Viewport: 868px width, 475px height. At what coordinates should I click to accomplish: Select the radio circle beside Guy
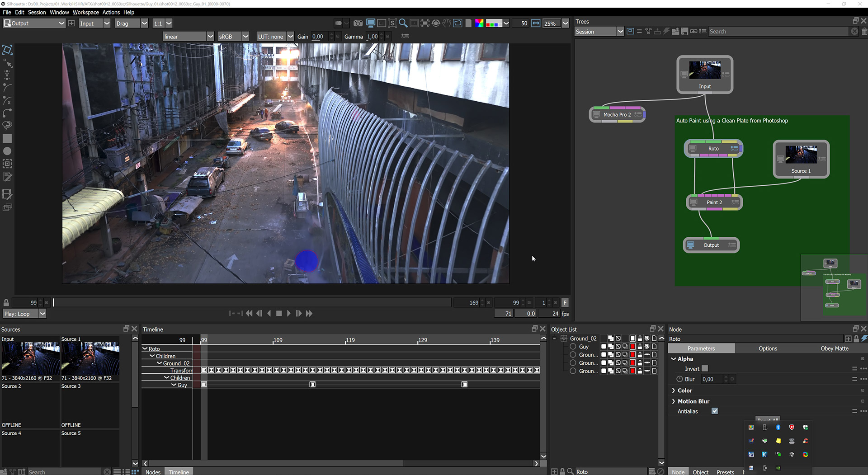tap(573, 347)
